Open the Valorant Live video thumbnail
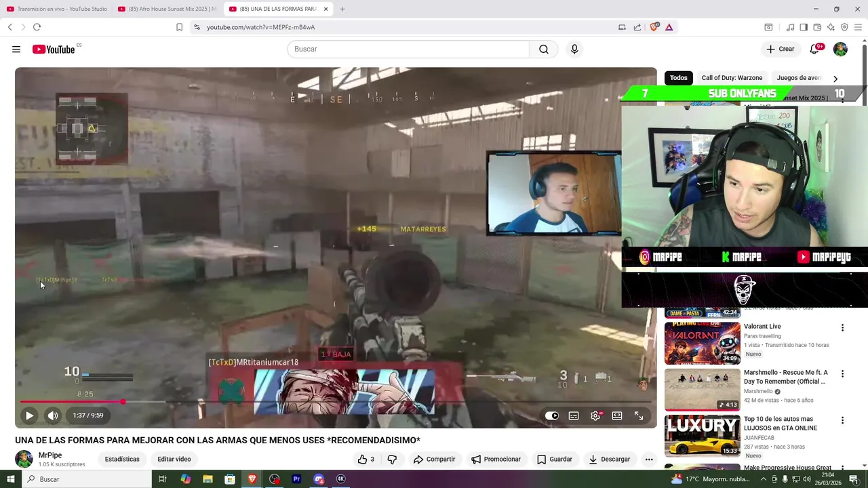868x488 pixels. tap(702, 343)
